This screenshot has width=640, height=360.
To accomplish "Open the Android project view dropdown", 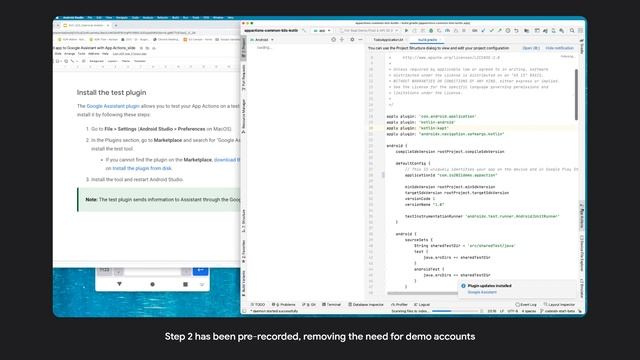I will pyautogui.click(x=262, y=40).
